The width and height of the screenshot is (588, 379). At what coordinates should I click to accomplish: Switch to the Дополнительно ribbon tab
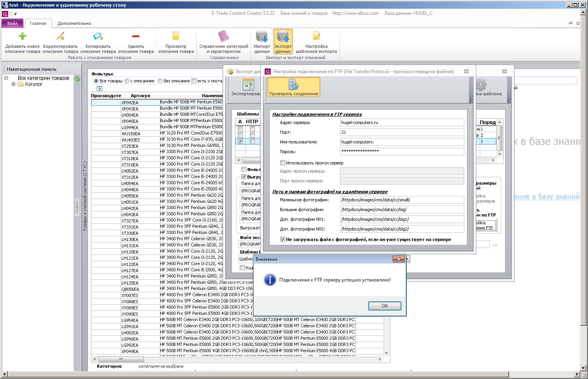74,23
